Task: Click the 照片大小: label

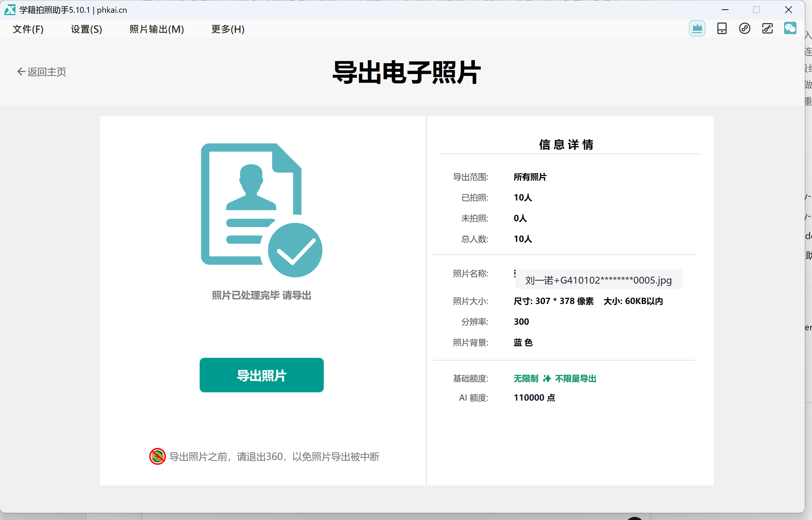Action: pyautogui.click(x=470, y=301)
